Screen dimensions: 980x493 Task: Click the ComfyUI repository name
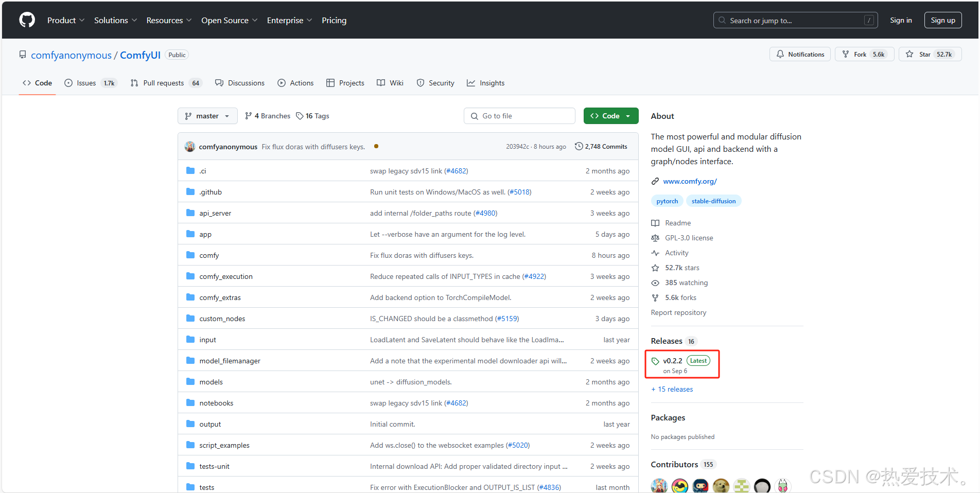(140, 55)
